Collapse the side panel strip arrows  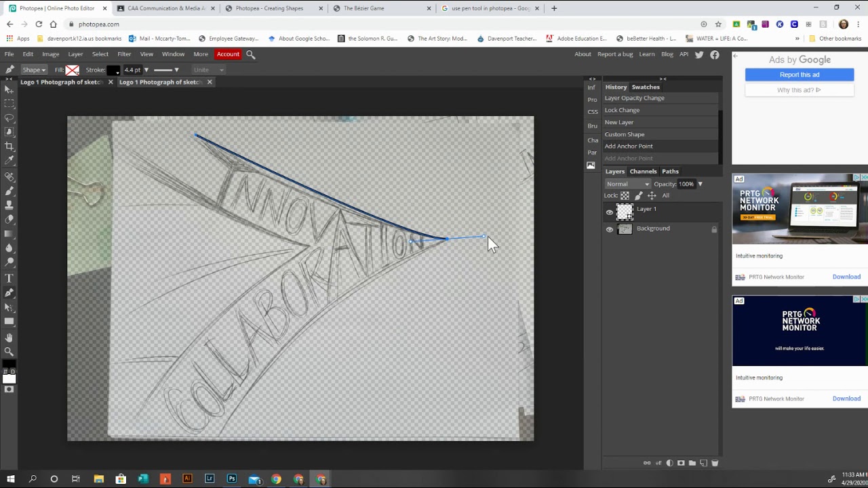pyautogui.click(x=592, y=79)
